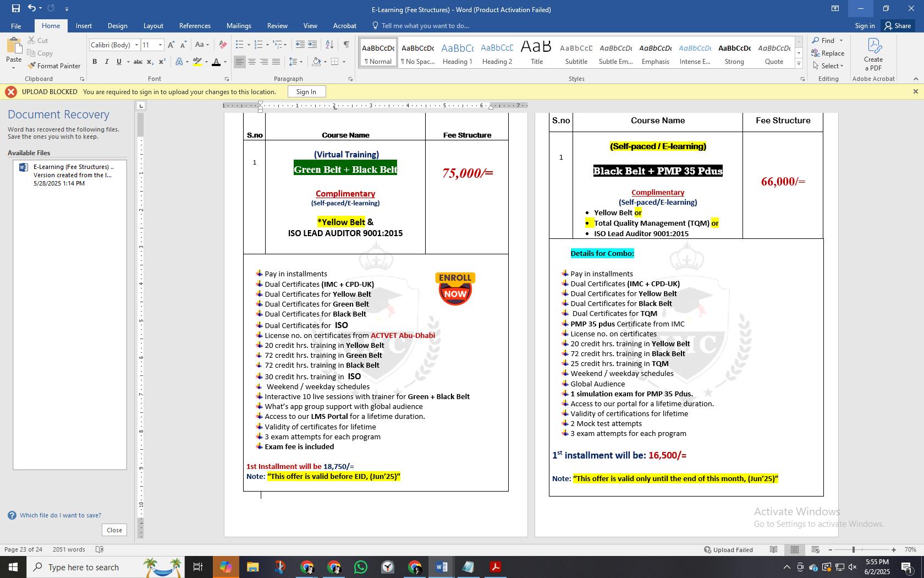Click the Subscript icon
The image size is (924, 578).
tap(150, 62)
